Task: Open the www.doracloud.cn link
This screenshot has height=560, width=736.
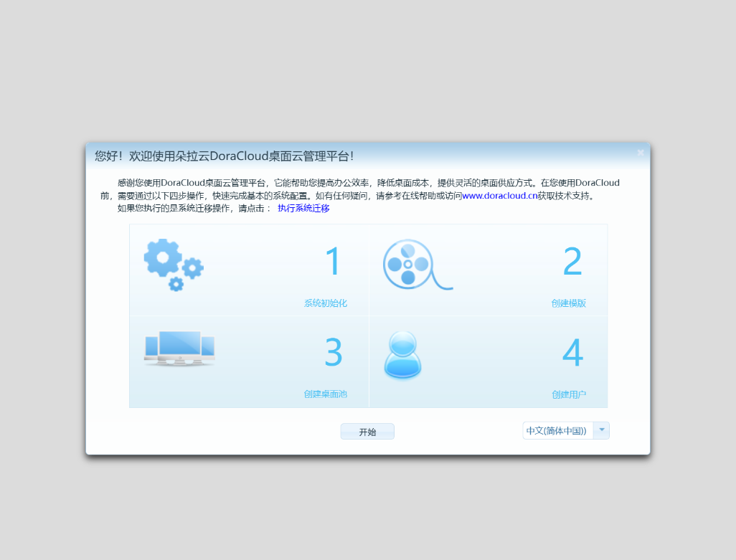Action: [499, 196]
